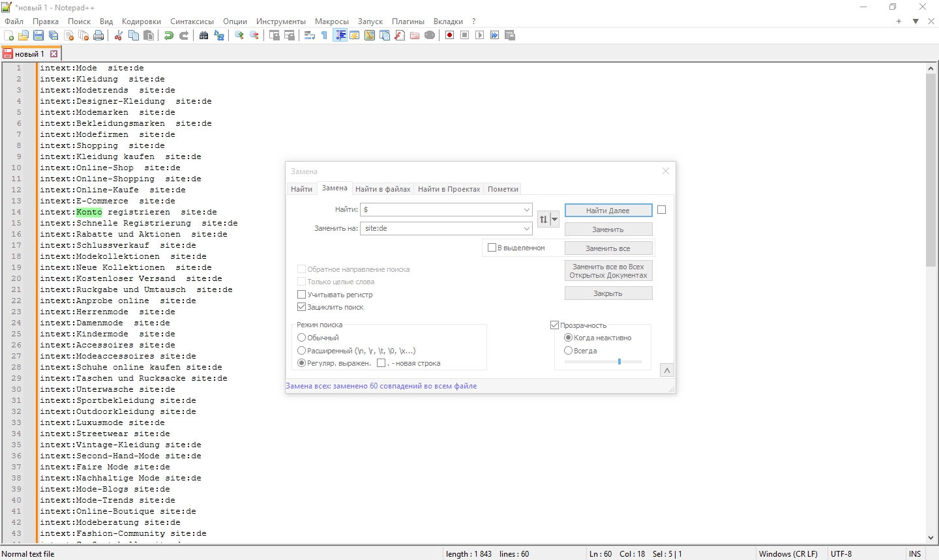The height and width of the screenshot is (560, 939).
Task: Click the swap Find and Replace arrows button
Action: (x=544, y=219)
